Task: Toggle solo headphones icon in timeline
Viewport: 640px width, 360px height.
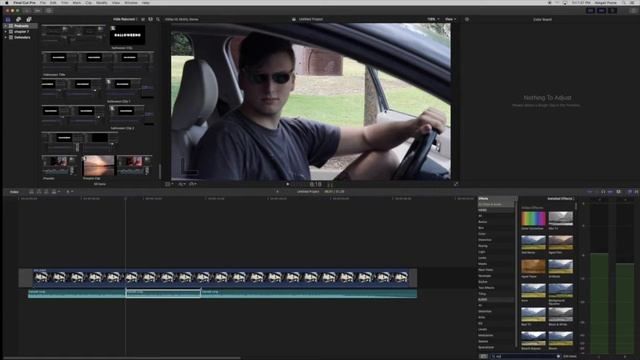Action: (603, 191)
